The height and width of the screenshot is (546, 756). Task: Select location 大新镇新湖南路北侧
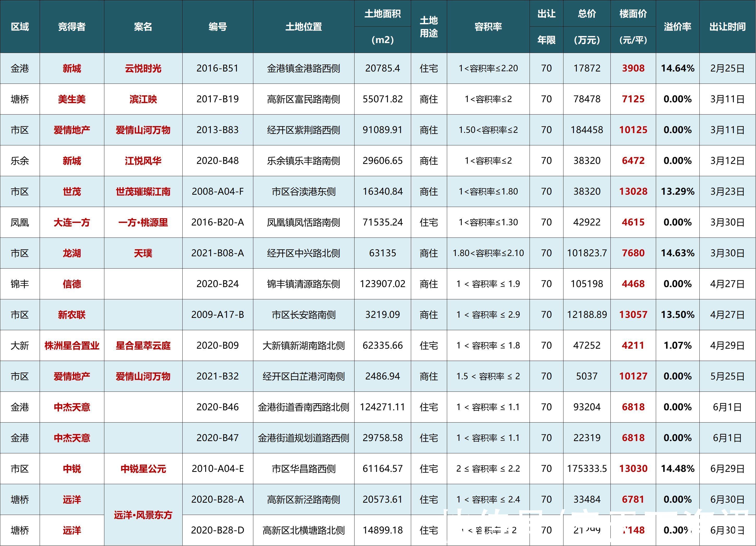coord(303,346)
